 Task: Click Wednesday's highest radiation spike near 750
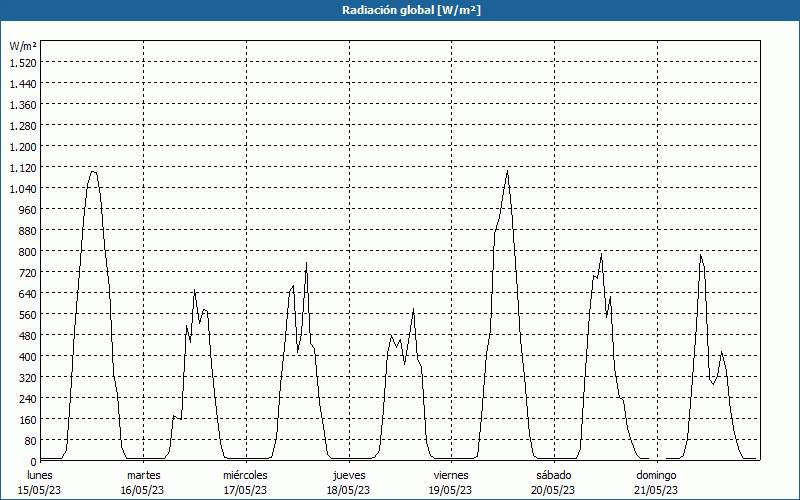tap(306, 263)
